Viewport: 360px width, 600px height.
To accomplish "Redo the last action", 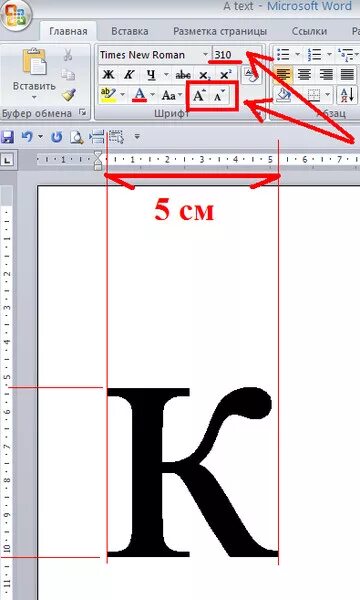I will pos(57,137).
